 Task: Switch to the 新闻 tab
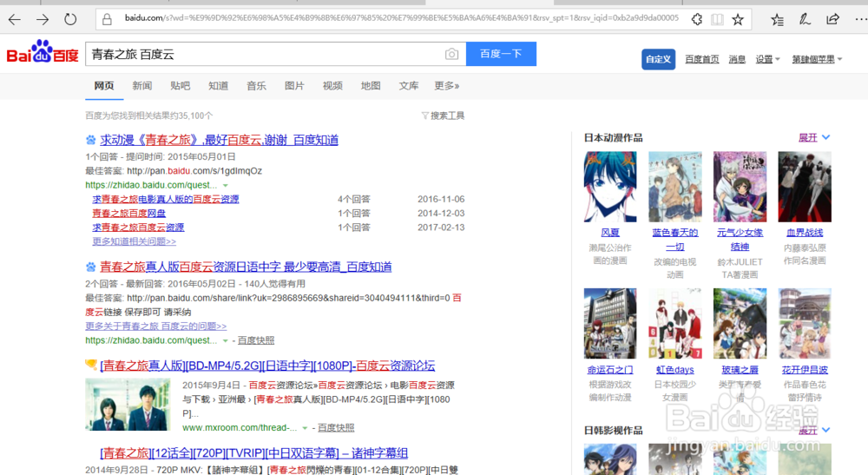point(142,86)
